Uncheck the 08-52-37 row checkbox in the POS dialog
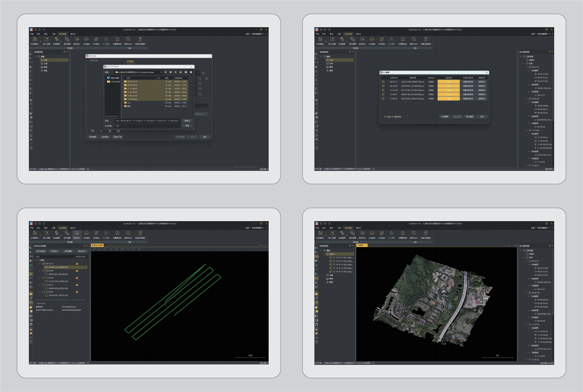This screenshot has height=392, width=583. tap(384, 82)
